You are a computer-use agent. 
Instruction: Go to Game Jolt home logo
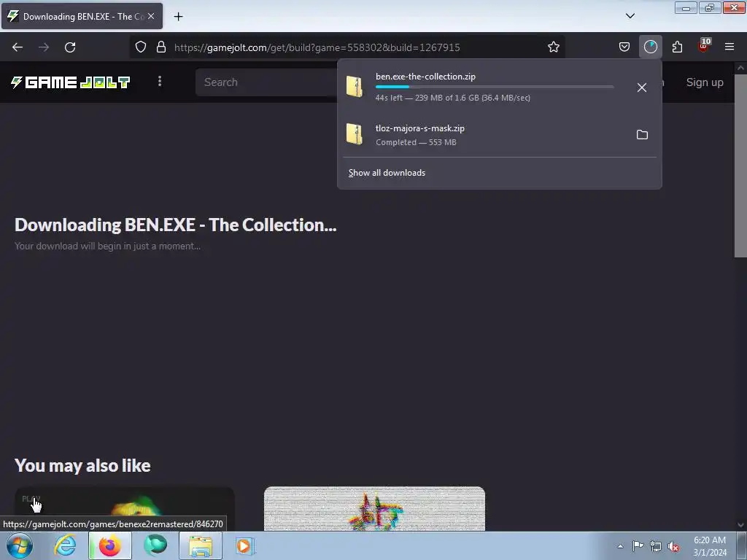pyautogui.click(x=71, y=82)
